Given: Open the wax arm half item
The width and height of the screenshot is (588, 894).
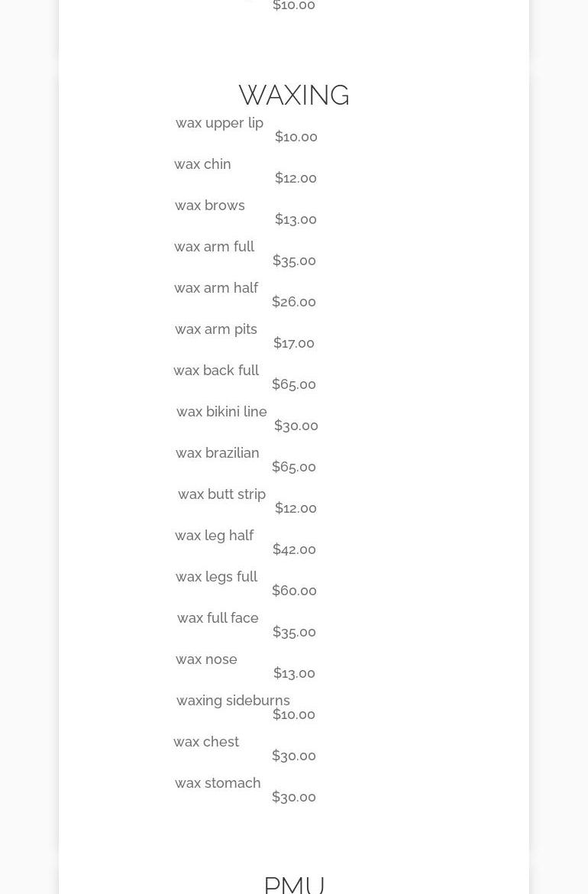Looking at the screenshot, I should coord(216,288).
